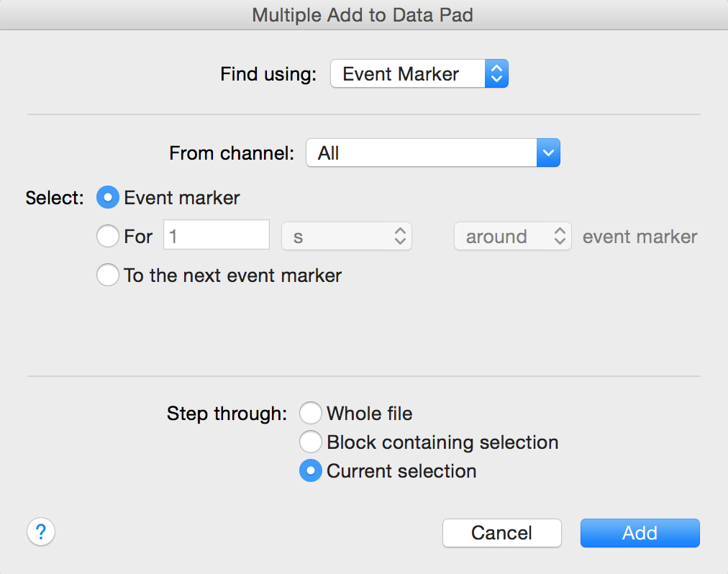Select To the next event marker
This screenshot has width=728, height=574.
coord(108,275)
